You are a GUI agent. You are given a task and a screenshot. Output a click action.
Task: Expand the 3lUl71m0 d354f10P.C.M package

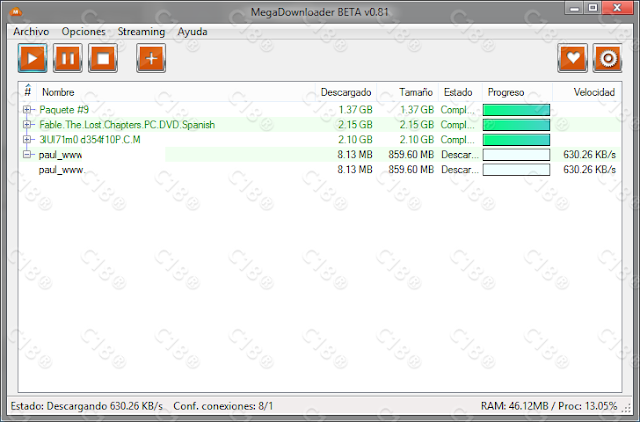pyautogui.click(x=27, y=140)
